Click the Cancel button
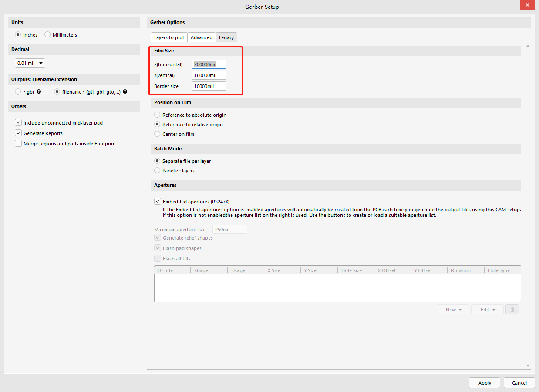The height and width of the screenshot is (392, 539). coord(519,383)
